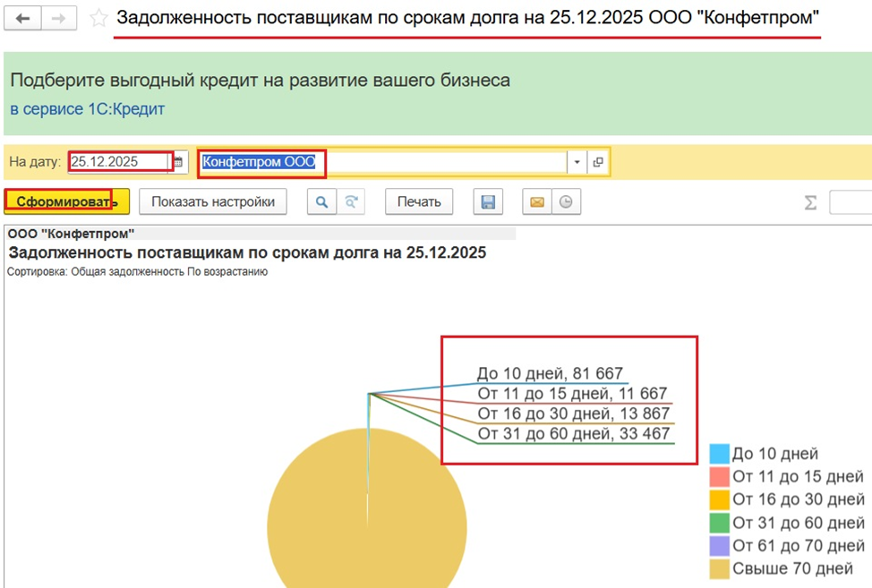
Task: Go back with the left arrow button
Action: 22,18
